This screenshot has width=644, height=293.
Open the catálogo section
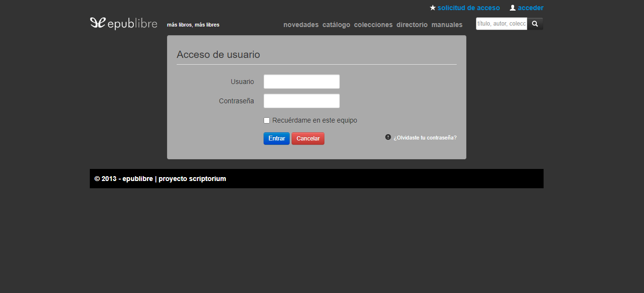coord(336,25)
